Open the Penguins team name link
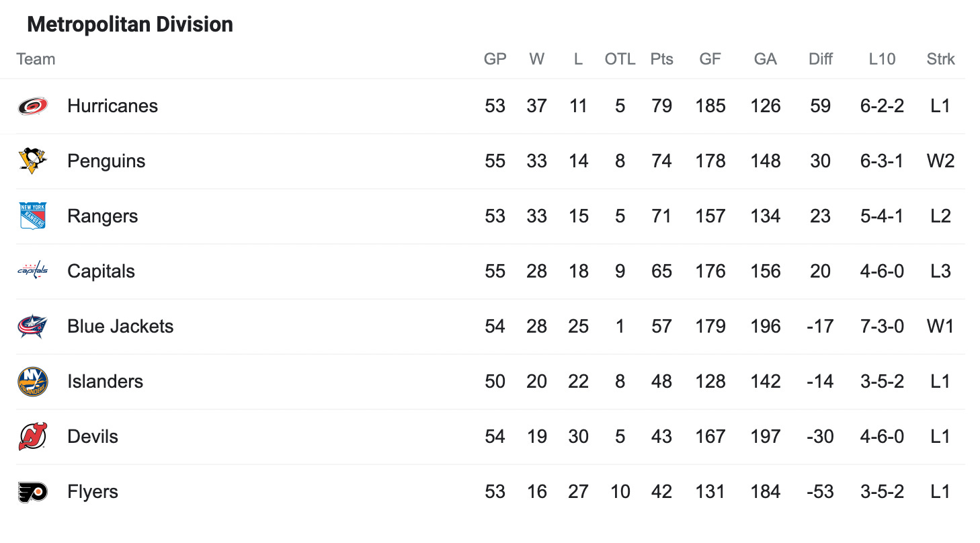This screenshot has height=543, width=980. [x=106, y=161]
